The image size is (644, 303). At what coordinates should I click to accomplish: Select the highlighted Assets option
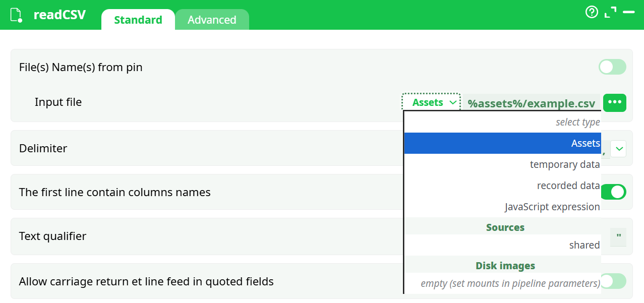[x=504, y=143]
